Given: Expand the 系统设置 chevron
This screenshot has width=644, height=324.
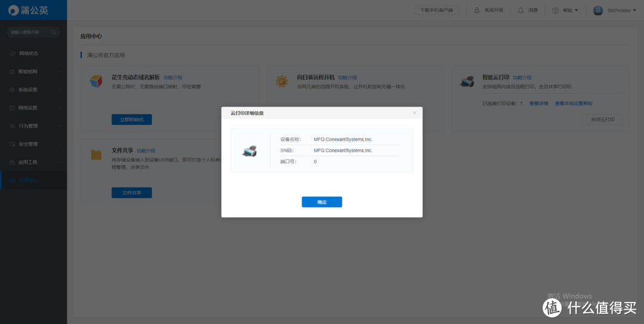Looking at the screenshot, I should coord(60,90).
